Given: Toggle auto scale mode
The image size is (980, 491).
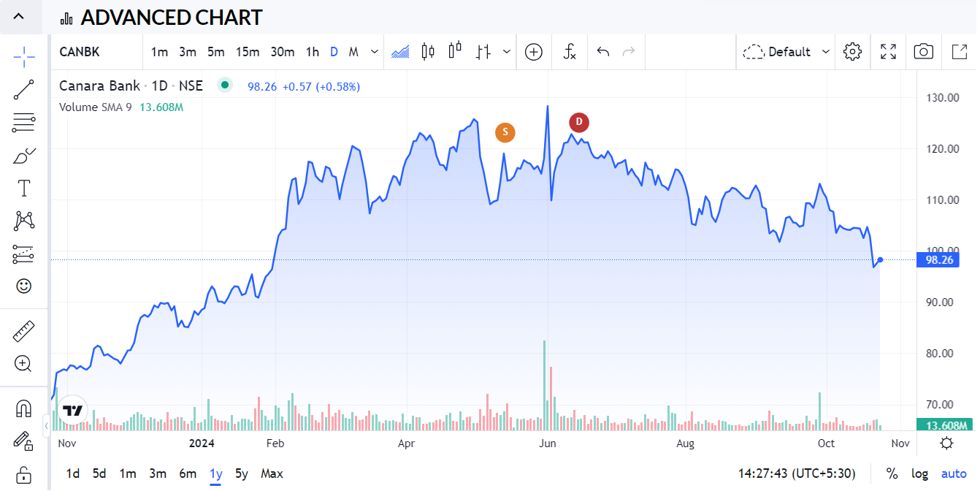Looking at the screenshot, I should (954, 473).
